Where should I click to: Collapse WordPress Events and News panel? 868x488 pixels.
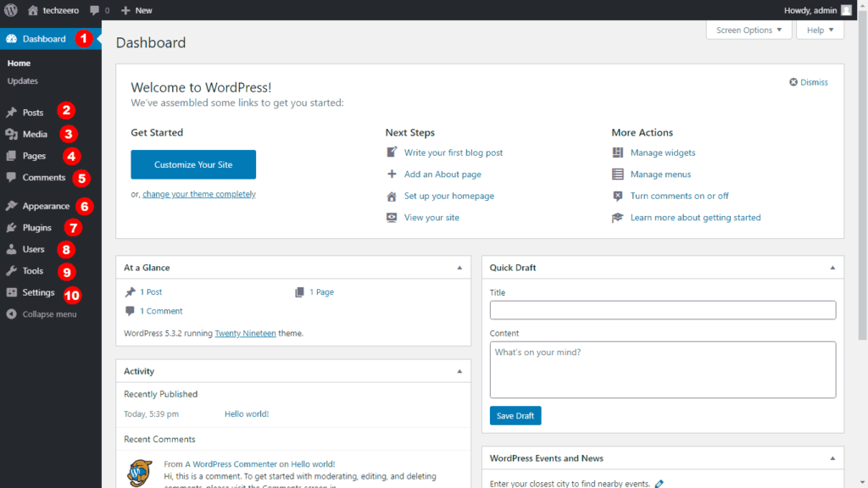click(x=832, y=458)
